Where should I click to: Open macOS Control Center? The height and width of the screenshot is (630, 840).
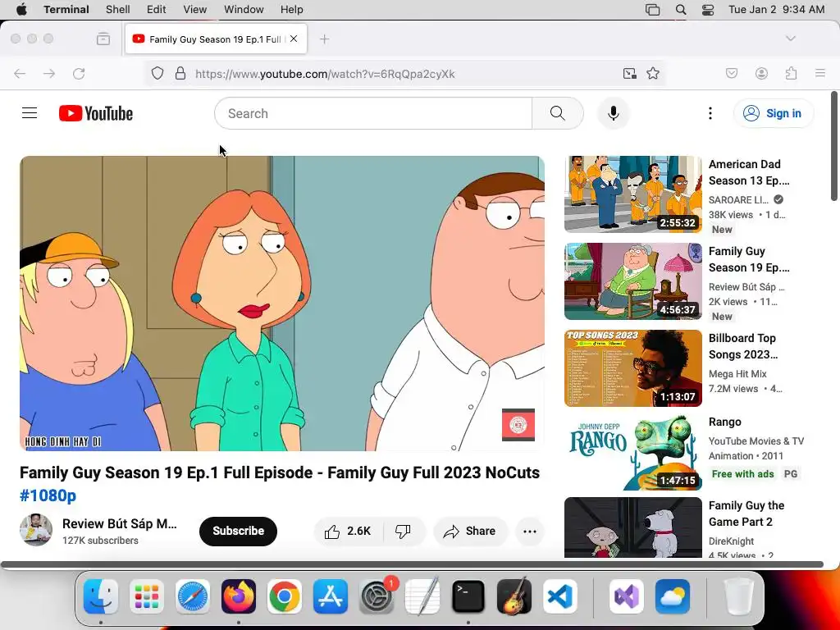pos(708,9)
